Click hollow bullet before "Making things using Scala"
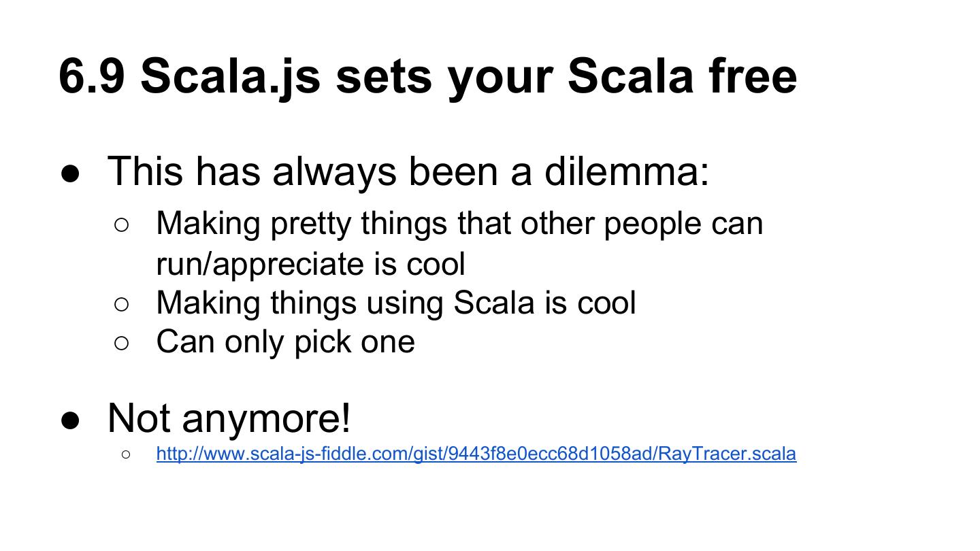The image size is (980, 551). [x=122, y=305]
